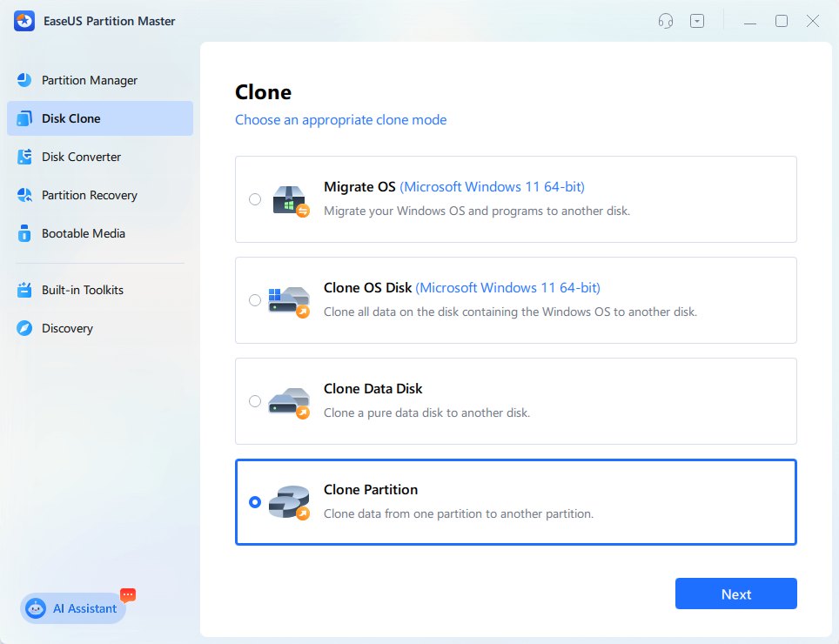Click 'Clone all data on the disk' description
Image resolution: width=839 pixels, height=644 pixels.
(511, 312)
